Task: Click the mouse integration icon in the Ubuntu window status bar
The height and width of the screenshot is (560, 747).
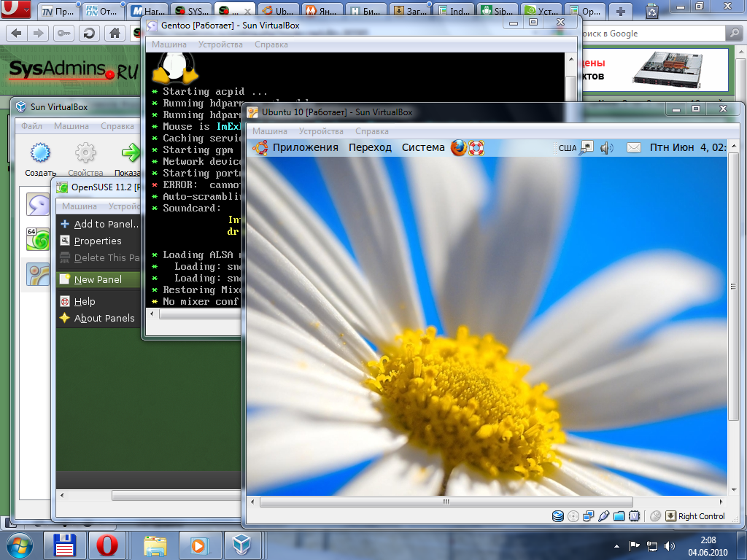Action: coord(656,516)
